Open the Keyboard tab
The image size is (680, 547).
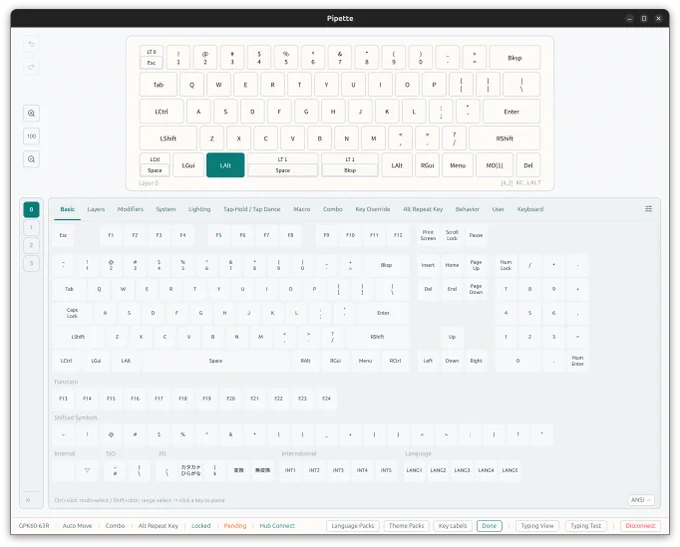coord(530,209)
